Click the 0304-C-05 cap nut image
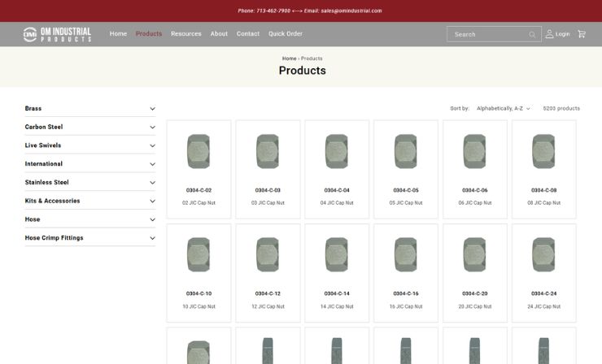This screenshot has width=602, height=364. click(x=406, y=151)
